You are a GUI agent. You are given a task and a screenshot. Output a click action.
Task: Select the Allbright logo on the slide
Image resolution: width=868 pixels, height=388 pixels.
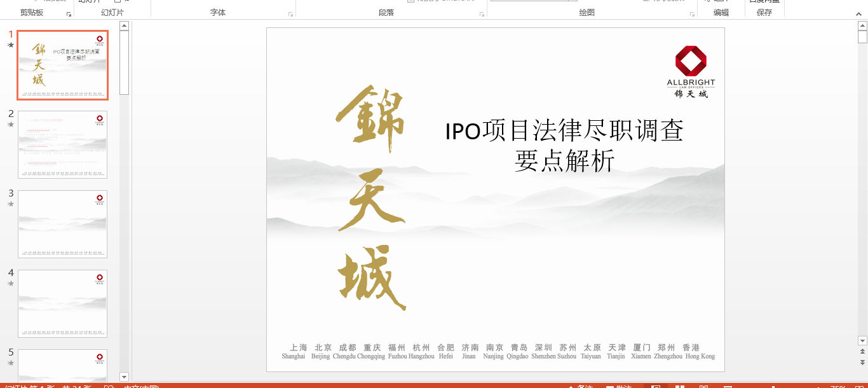pyautogui.click(x=691, y=71)
